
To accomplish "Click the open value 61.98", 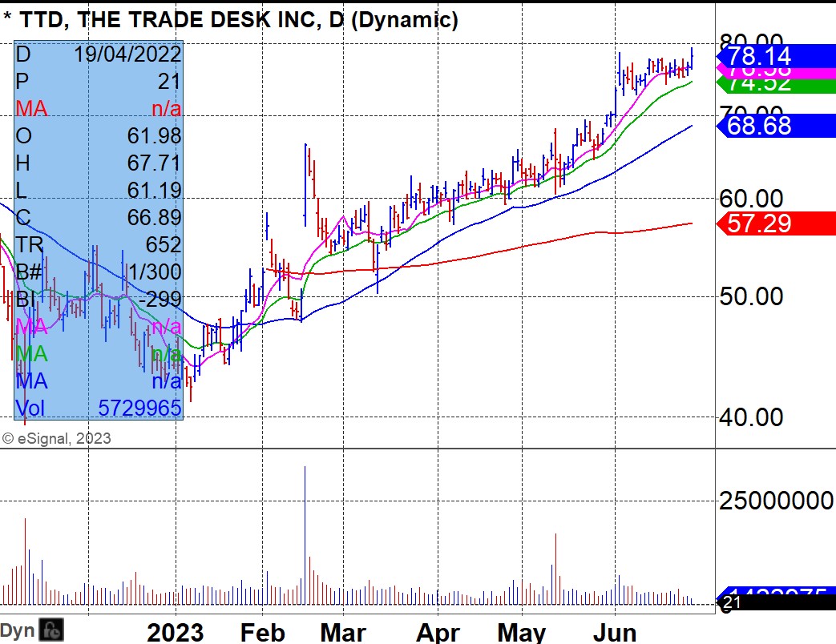I will click(154, 136).
